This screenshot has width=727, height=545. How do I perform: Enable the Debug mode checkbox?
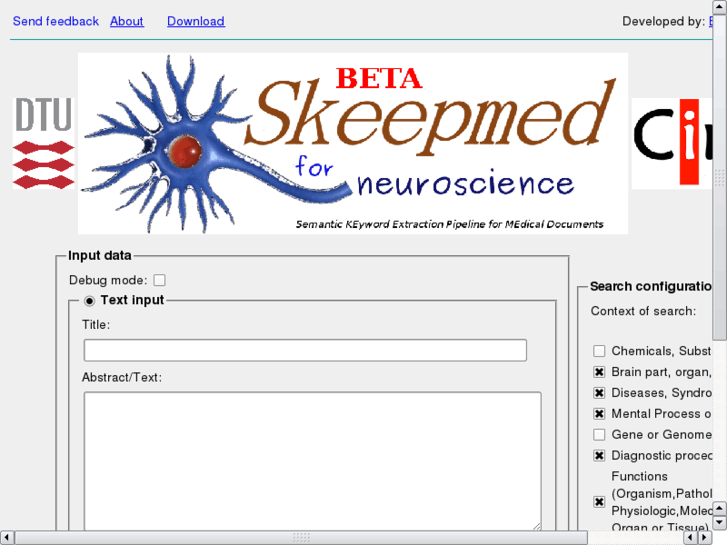pos(159,280)
